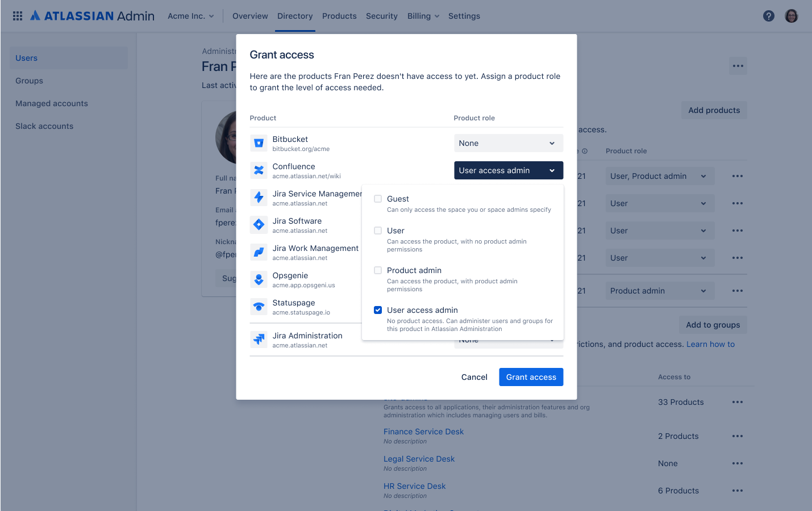Viewport: 812px width, 511px height.
Task: Open Bitbucket product role dropdown showing None
Action: [509, 143]
